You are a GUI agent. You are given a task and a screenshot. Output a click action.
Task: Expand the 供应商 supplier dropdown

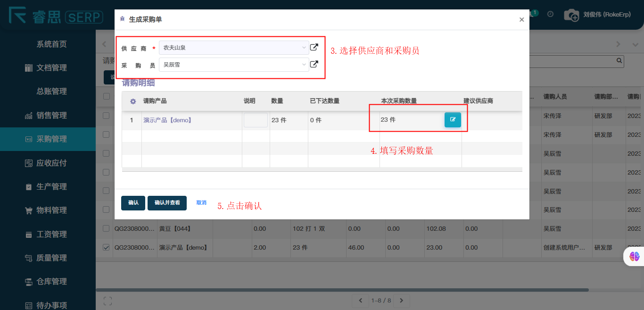234,48
